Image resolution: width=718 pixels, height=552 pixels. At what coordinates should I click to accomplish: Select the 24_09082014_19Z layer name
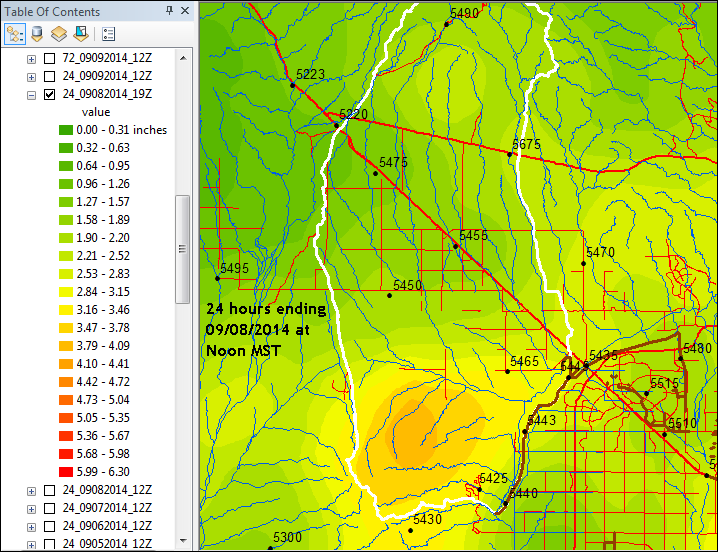point(107,93)
